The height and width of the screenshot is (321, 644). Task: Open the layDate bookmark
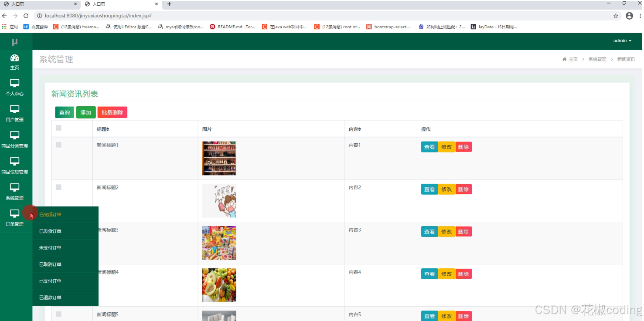[x=494, y=27]
